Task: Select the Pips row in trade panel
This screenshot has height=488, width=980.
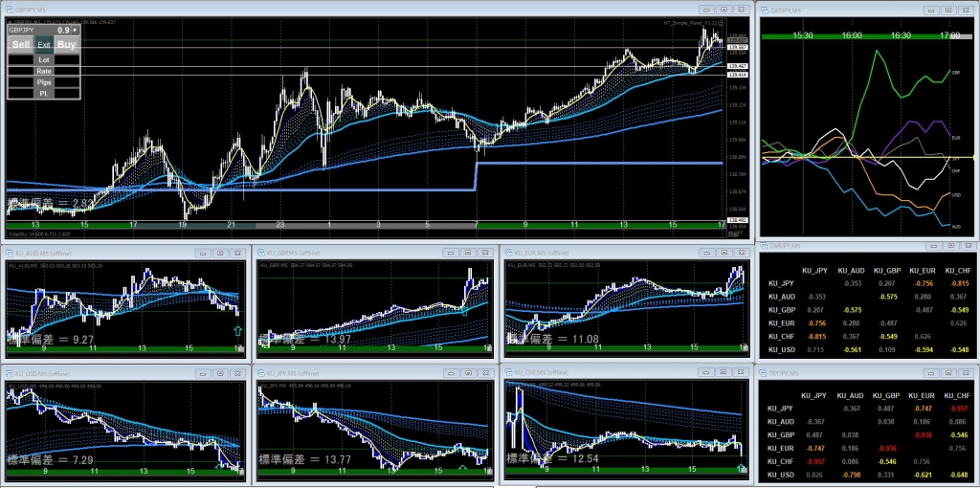Action: point(44,82)
